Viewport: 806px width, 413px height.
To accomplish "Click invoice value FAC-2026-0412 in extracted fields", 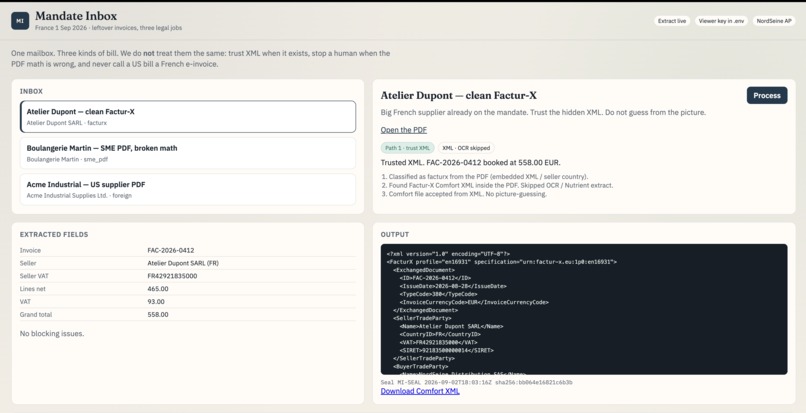I will click(171, 250).
